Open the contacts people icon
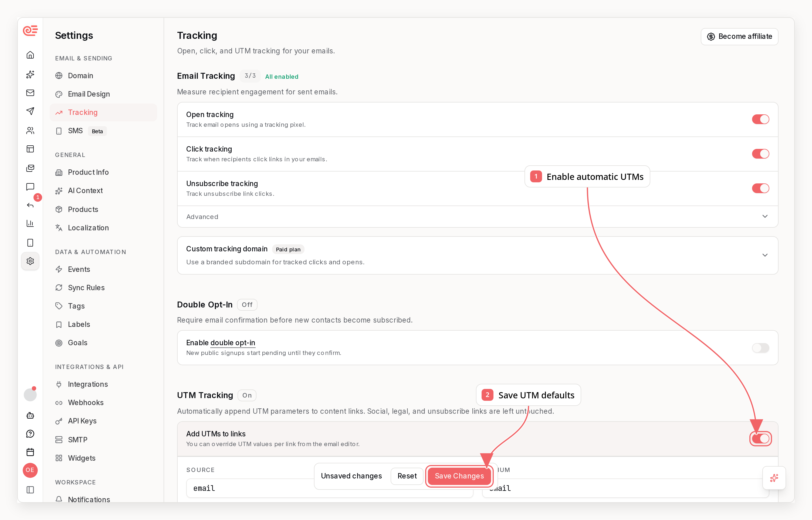 30,130
